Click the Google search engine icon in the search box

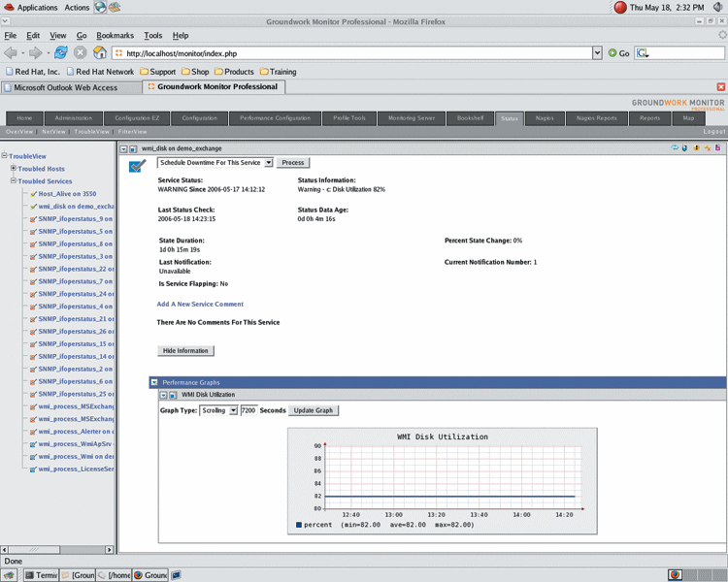643,53
